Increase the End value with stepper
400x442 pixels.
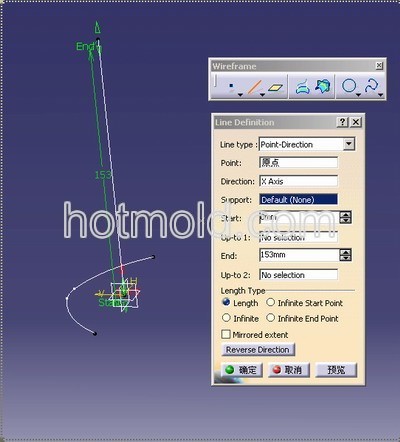pos(345,252)
